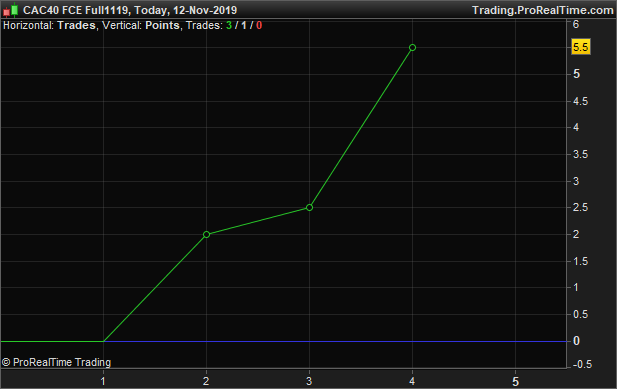
Task: Click the CAC40 FCE Full1119 title text
Action: click(76, 10)
